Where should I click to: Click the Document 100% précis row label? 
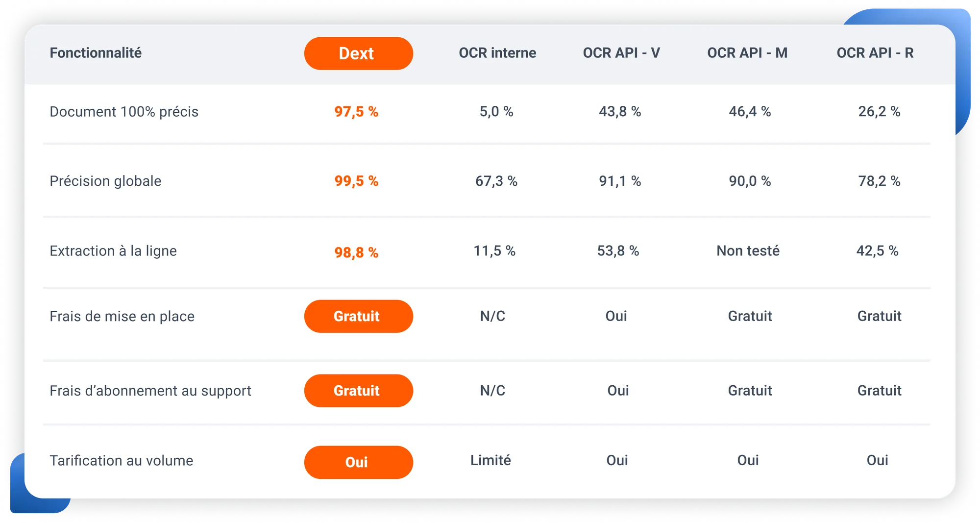tap(124, 112)
